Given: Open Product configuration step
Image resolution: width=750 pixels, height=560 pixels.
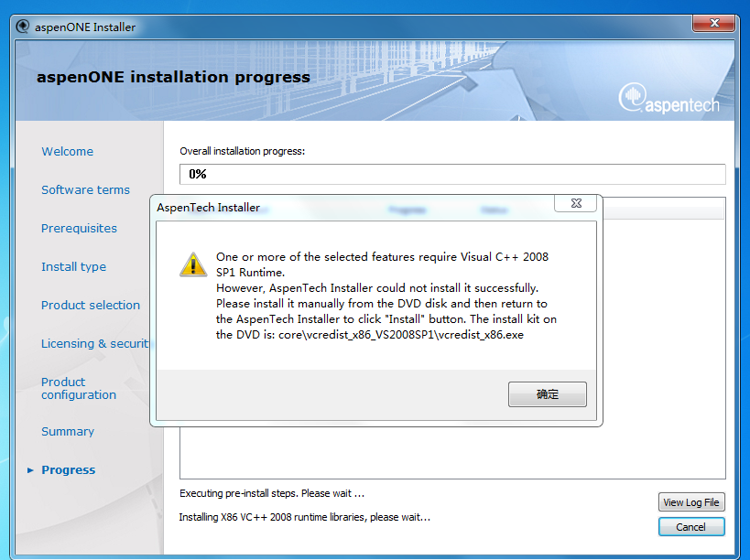Looking at the screenshot, I should coord(79,389).
